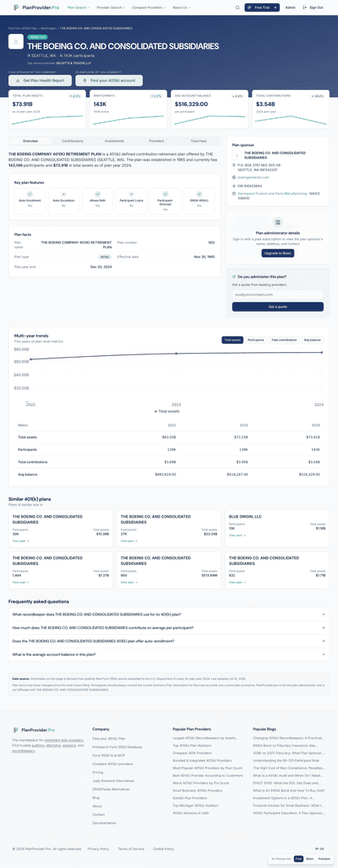Open the Compare Providers dropdown menu
Screen dimensions: 338x868
[150, 8]
